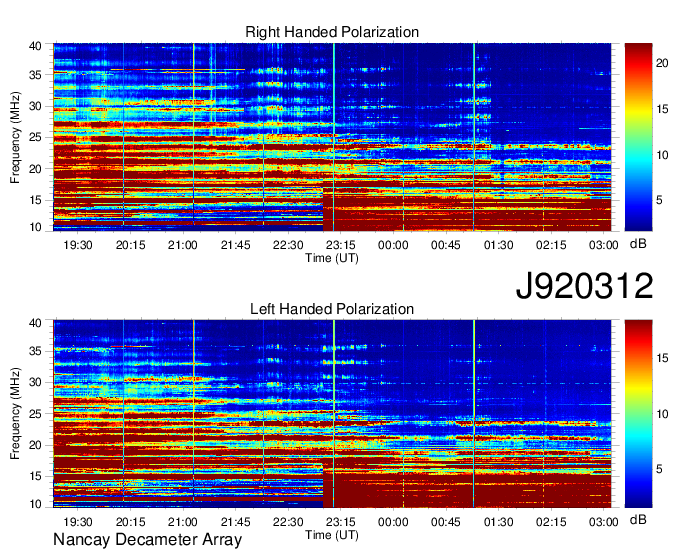Click the 5 dB tick on the lower color bar
This screenshot has height=552, width=680.
click(659, 469)
